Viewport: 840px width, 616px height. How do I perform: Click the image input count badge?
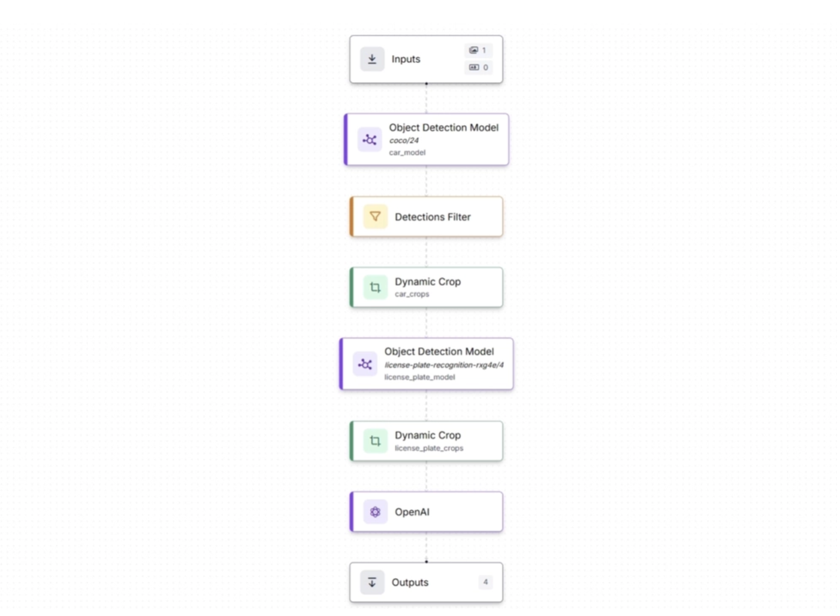[478, 50]
